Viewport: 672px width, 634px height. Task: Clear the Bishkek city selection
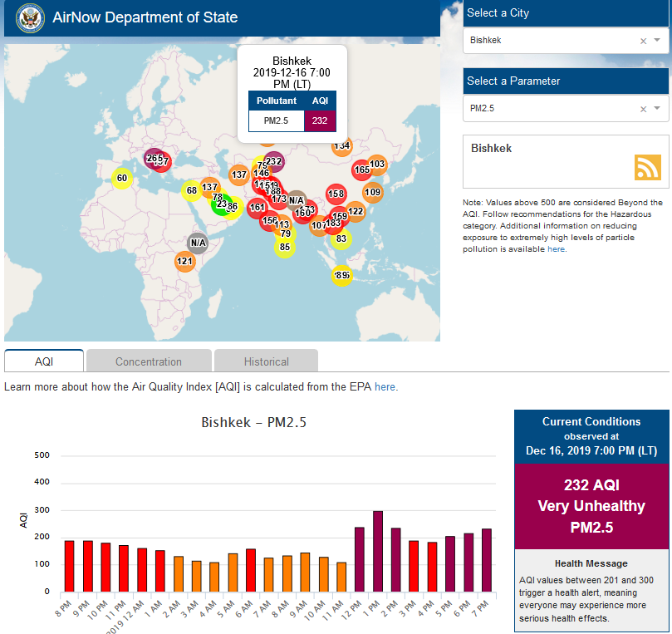[643, 41]
